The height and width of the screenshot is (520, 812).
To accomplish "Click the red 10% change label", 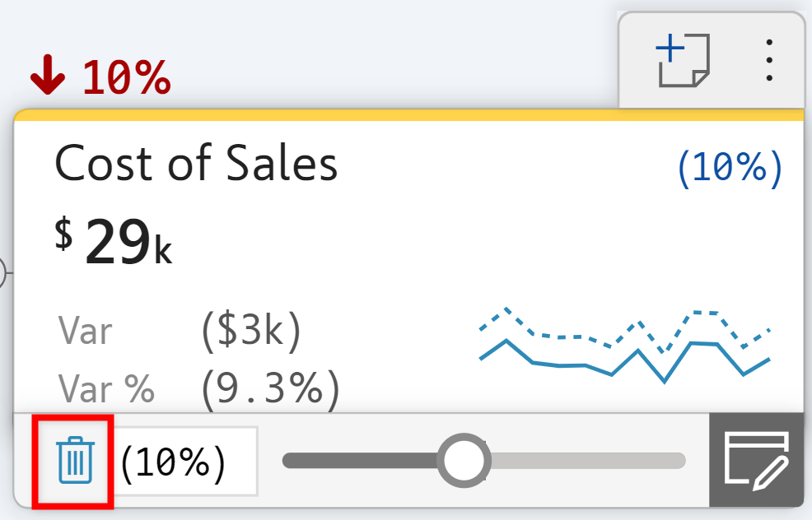I will (126, 79).
